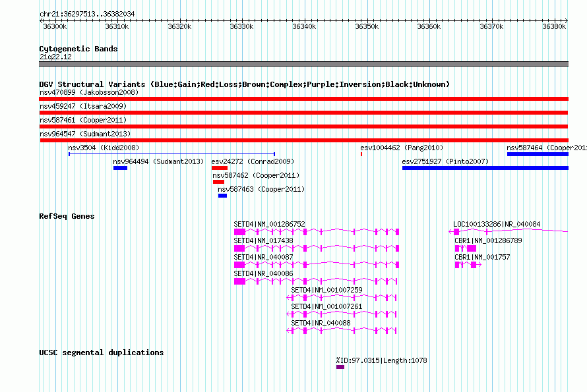Select the LOC100133286 NR_040084 gene model
587x392 pixels.
point(509,232)
